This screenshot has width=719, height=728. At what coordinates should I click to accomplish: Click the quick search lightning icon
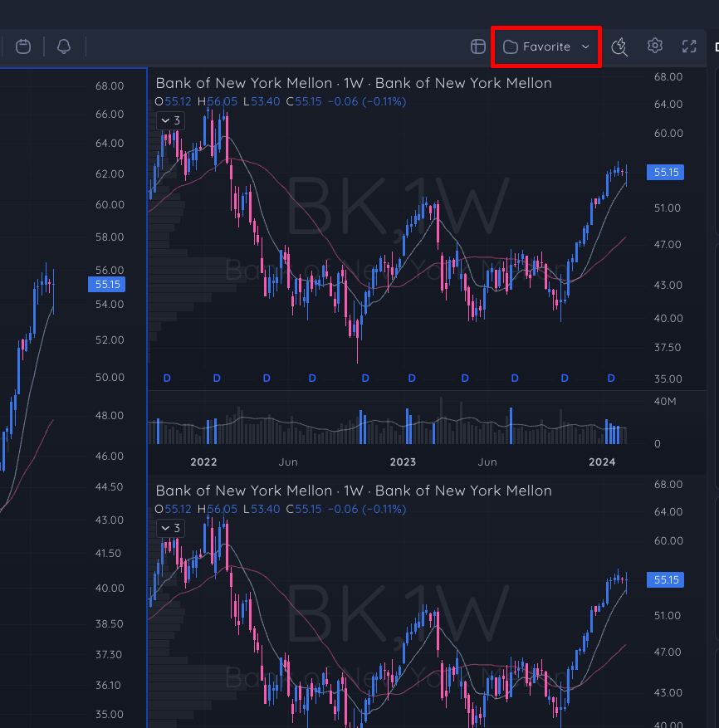pos(619,46)
